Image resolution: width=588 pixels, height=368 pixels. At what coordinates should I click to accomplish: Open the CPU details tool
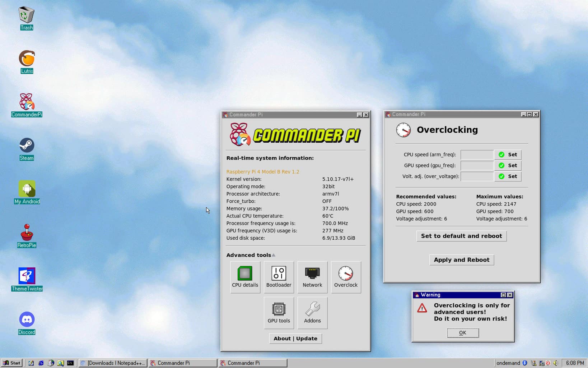pyautogui.click(x=245, y=277)
